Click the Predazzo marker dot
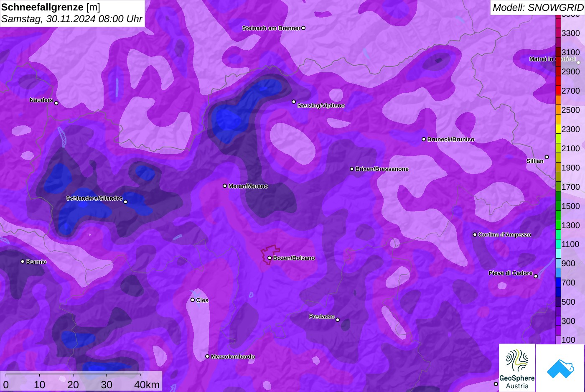This screenshot has height=392, width=585. pos(338,320)
